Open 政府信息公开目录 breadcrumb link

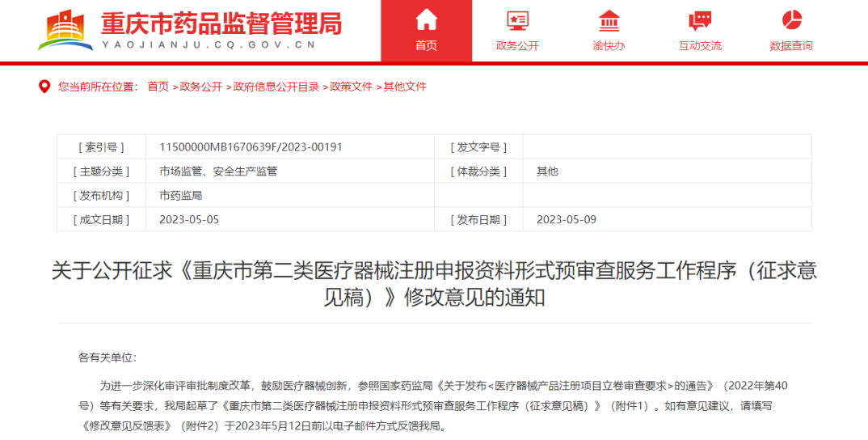(x=276, y=87)
